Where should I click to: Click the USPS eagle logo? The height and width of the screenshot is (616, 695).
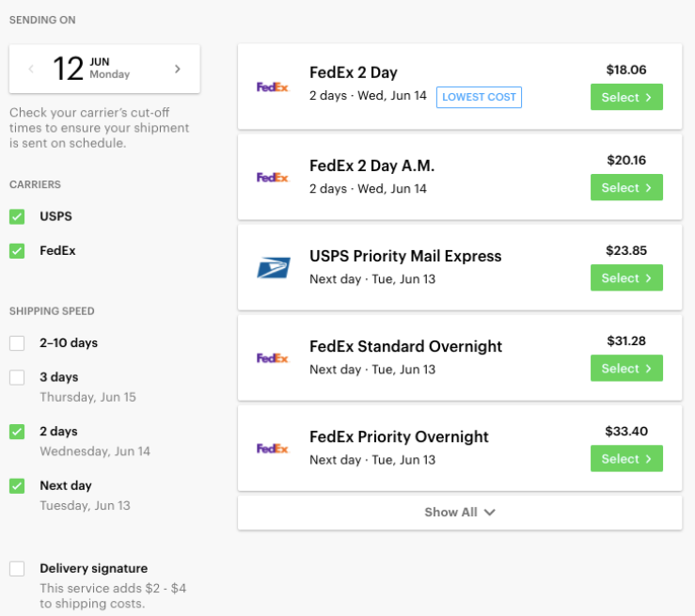pyautogui.click(x=274, y=268)
